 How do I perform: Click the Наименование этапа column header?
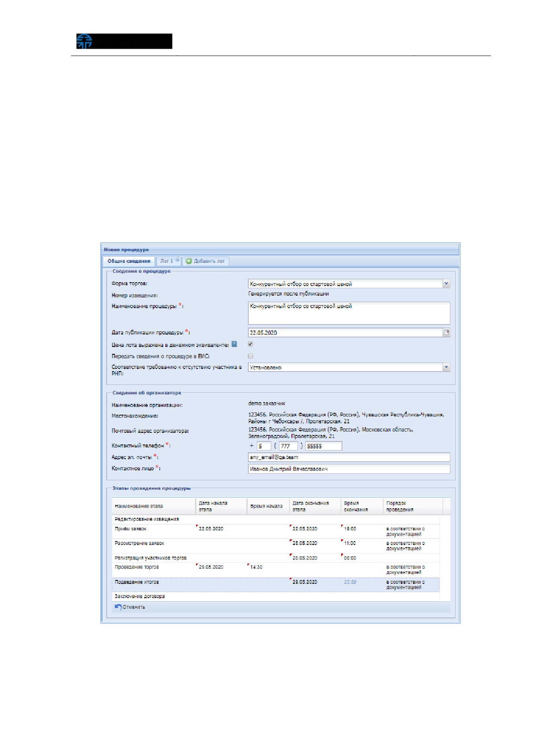154,506
